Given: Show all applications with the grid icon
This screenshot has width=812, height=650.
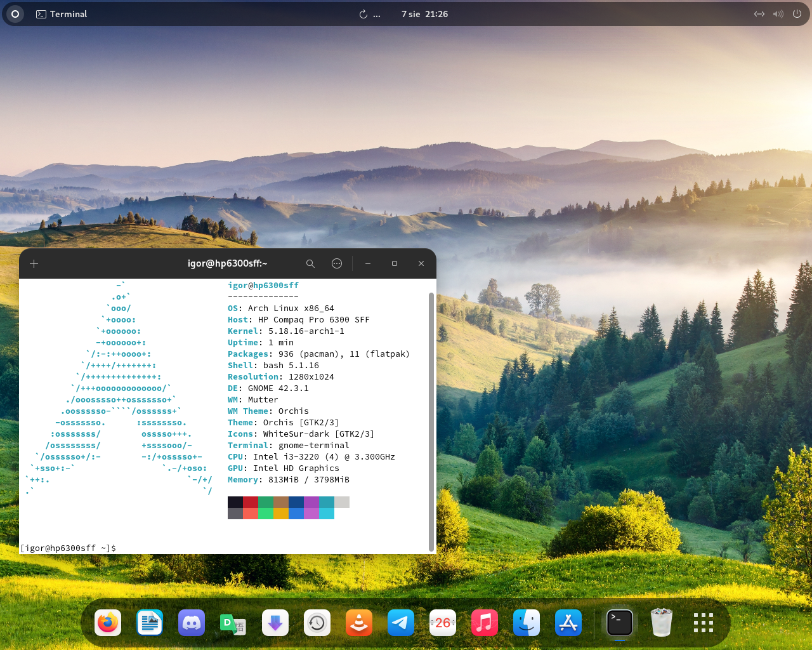Looking at the screenshot, I should click(703, 623).
